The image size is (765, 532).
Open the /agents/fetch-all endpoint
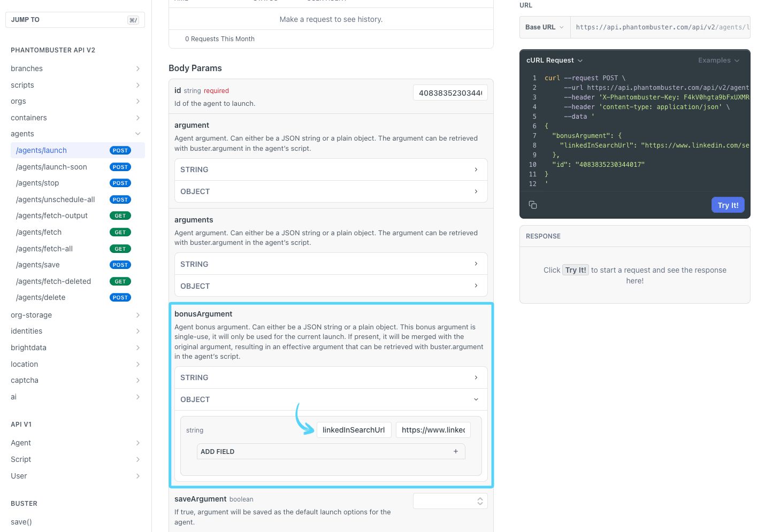point(78,249)
